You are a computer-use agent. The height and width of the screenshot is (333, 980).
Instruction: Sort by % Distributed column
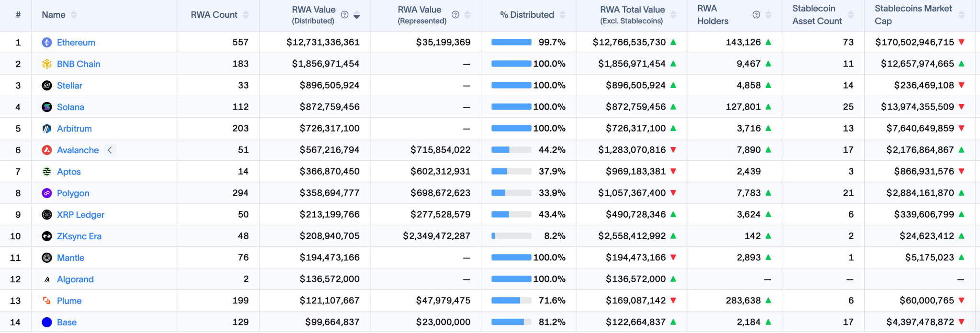pyautogui.click(x=562, y=15)
